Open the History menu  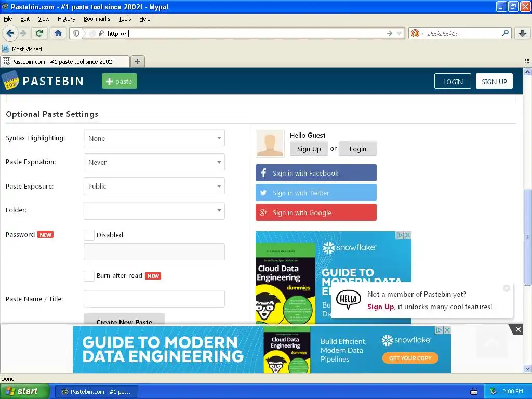click(x=66, y=19)
